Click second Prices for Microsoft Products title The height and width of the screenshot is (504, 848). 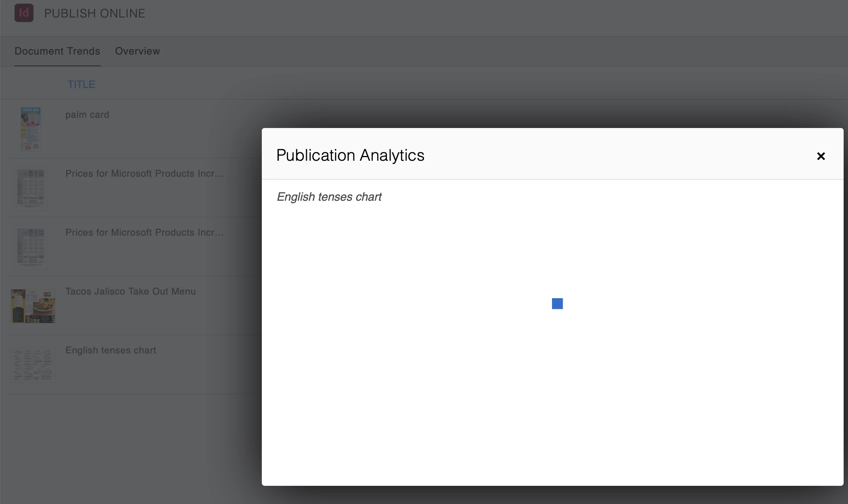point(144,233)
